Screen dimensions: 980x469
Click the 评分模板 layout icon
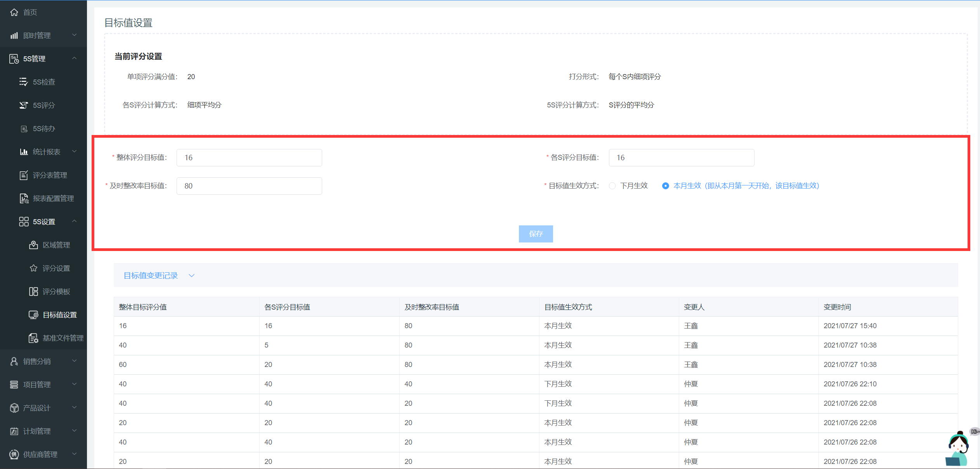(33, 291)
